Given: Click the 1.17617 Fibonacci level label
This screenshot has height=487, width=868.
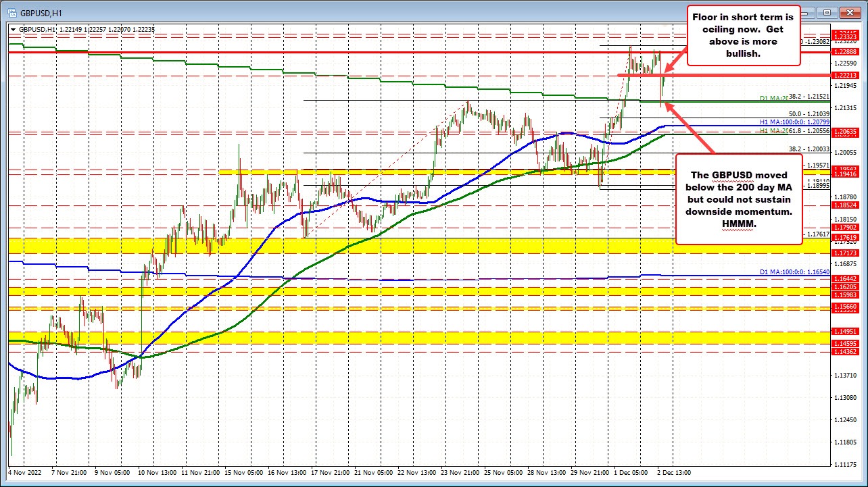Looking at the screenshot, I should pyautogui.click(x=817, y=234).
